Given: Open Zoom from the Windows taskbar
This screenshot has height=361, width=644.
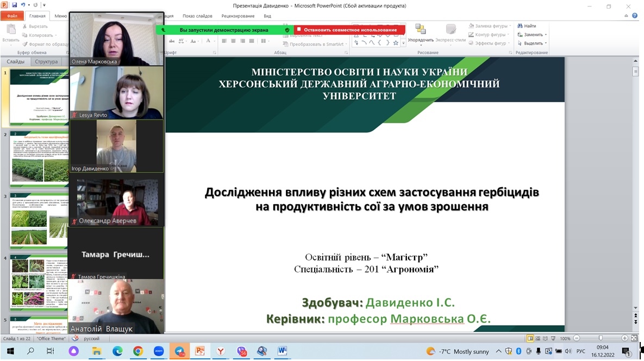Looking at the screenshot, I should [x=159, y=351].
